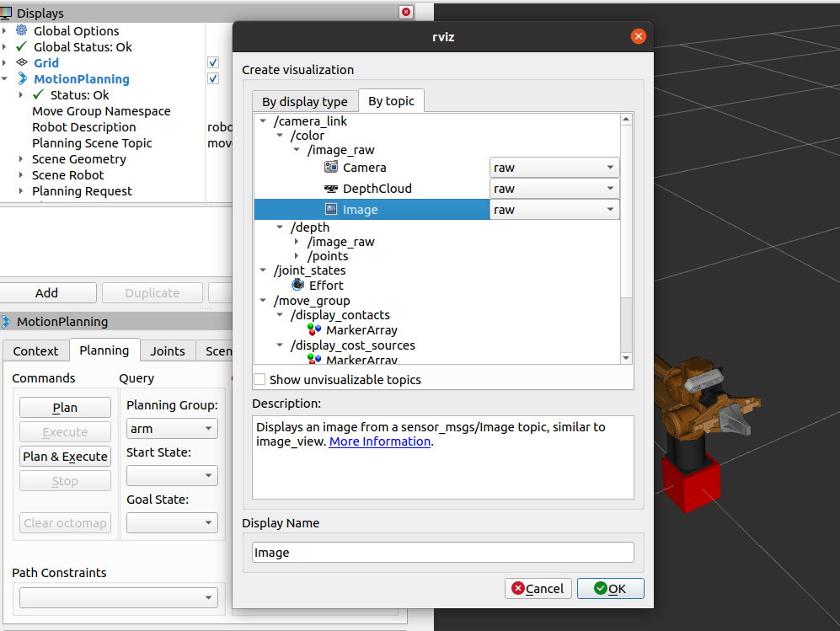The image size is (840, 631).
Task: Expand Scene Robot in Displays tree
Action: 20,175
